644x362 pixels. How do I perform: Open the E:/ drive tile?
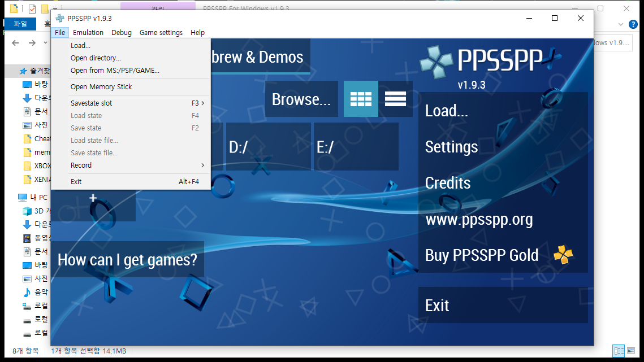[356, 146]
